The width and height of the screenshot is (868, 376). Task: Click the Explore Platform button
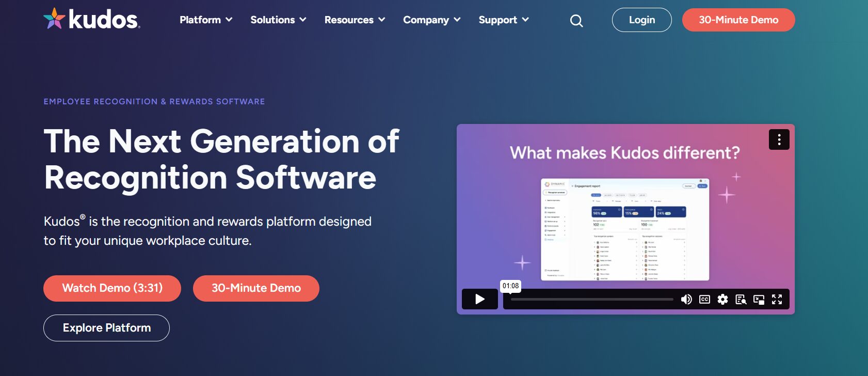(106, 328)
